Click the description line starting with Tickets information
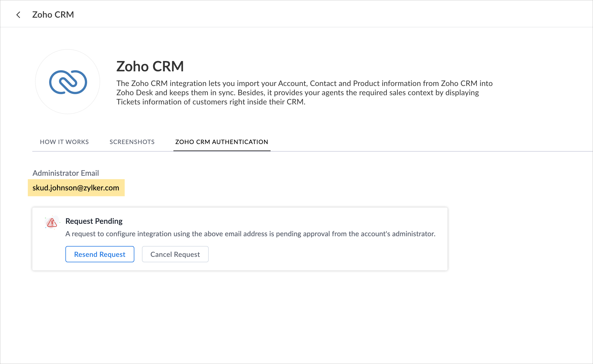The height and width of the screenshot is (364, 593). [x=211, y=102]
